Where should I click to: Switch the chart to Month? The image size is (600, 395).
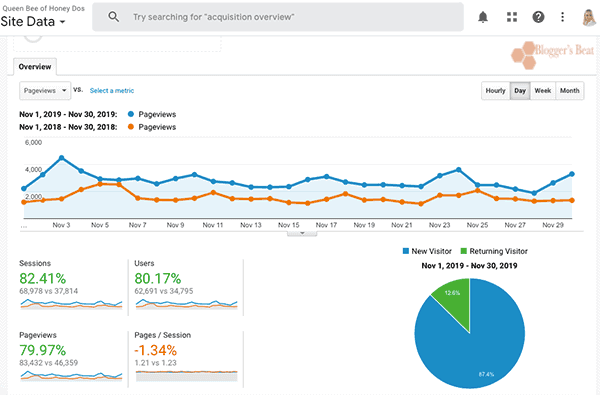[x=569, y=91]
